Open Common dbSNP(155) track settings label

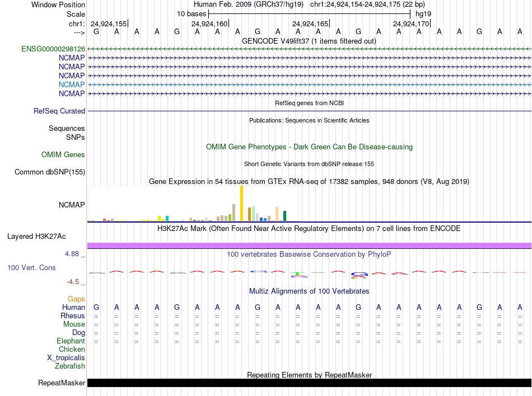49,172
